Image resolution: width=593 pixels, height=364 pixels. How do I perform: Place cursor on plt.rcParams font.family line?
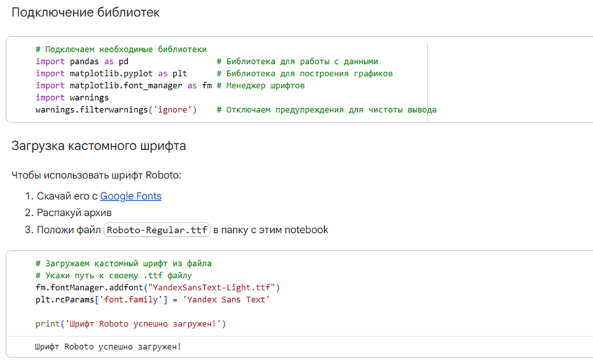152,299
